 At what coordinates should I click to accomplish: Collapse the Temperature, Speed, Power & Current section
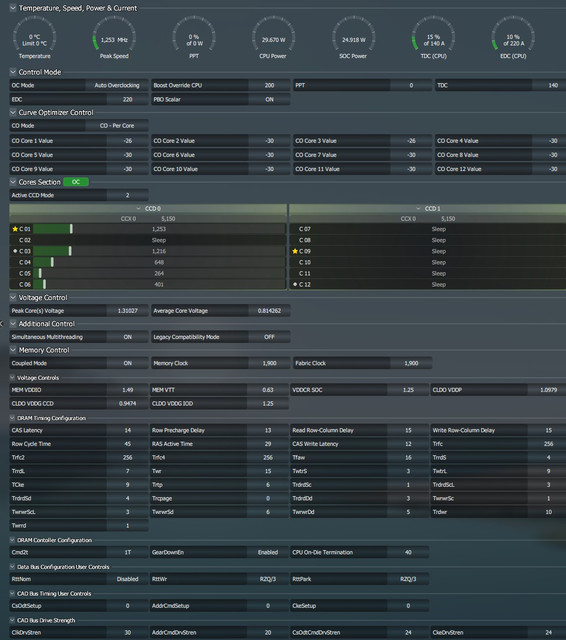tap(13, 8)
